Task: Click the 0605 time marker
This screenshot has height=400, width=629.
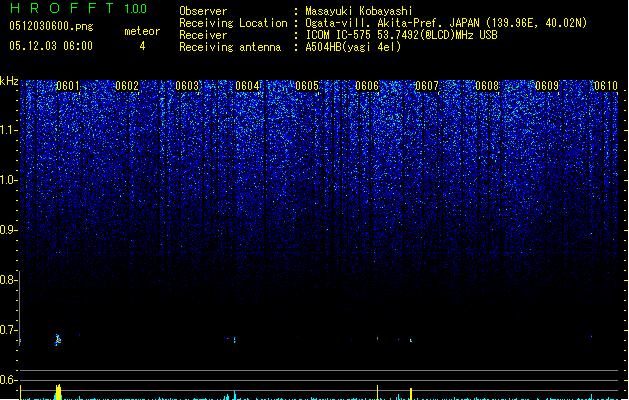Action: click(x=307, y=86)
